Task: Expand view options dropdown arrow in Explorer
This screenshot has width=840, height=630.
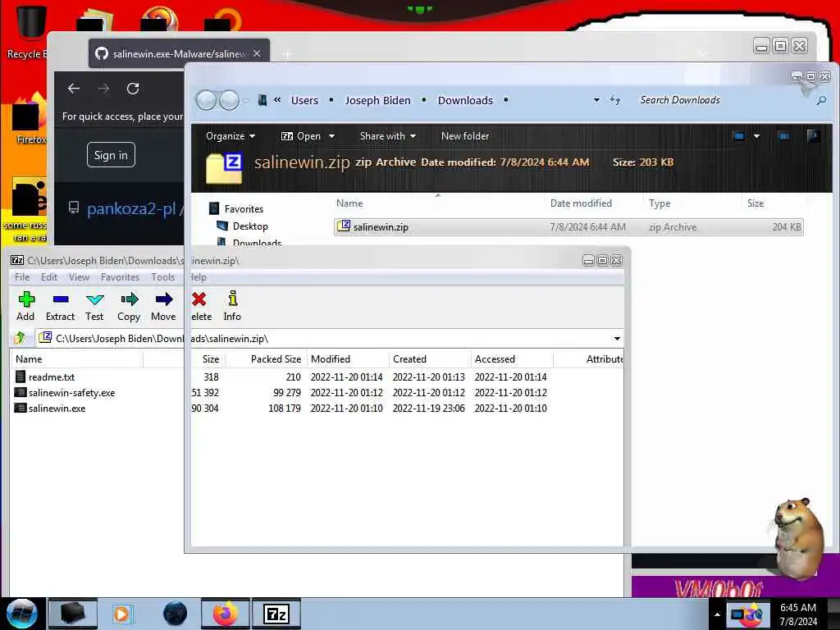Action: click(x=756, y=136)
